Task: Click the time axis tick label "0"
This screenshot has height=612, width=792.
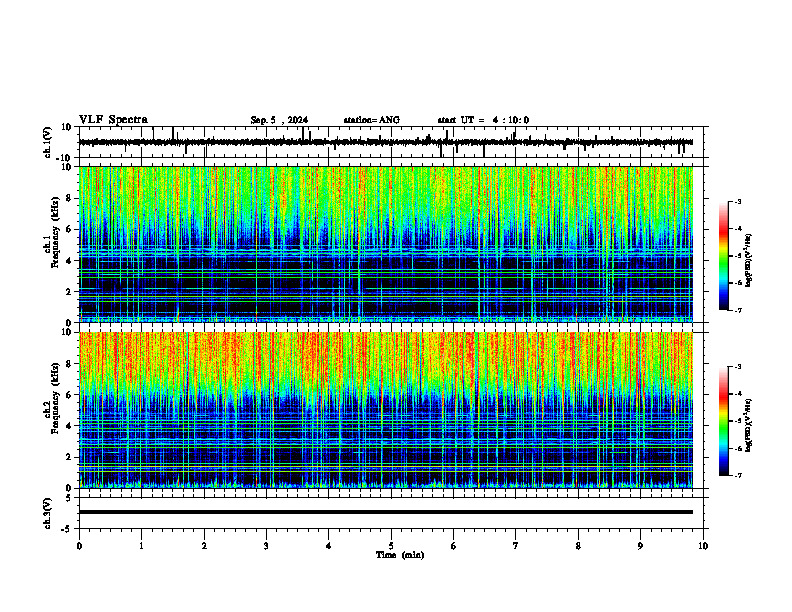Action: [x=79, y=546]
